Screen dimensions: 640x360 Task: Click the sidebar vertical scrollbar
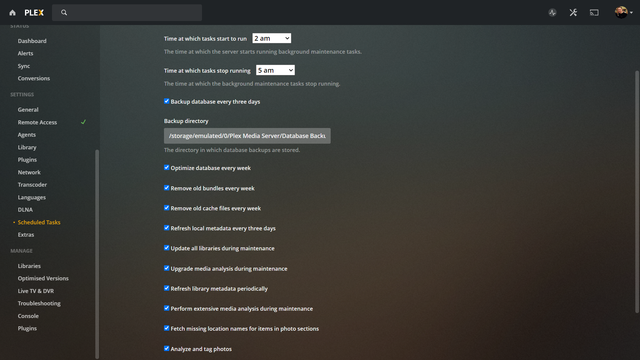97,254
